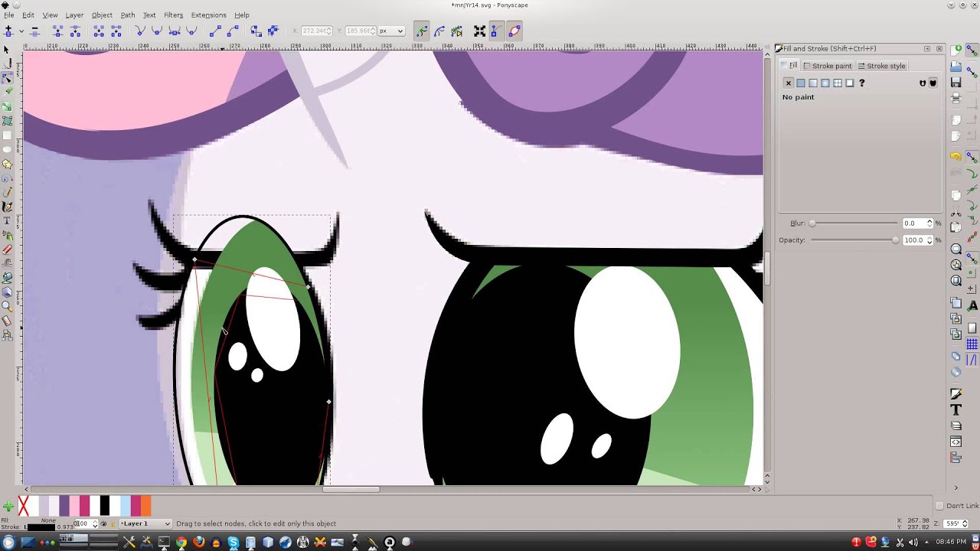Select the Fill tab
980x551 pixels.
789,65
